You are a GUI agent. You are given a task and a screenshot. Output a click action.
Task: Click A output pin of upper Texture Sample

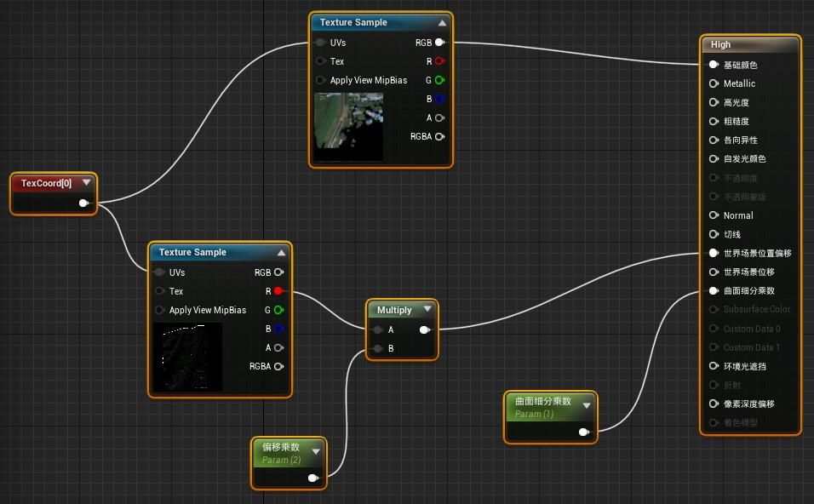point(439,117)
